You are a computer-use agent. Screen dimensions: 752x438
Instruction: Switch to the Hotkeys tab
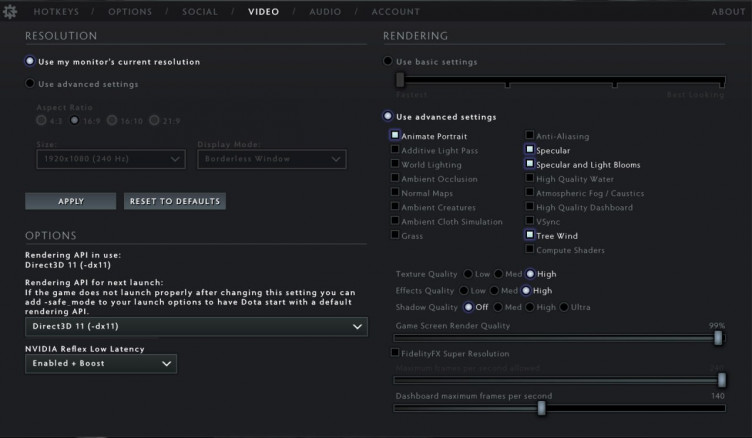57,12
